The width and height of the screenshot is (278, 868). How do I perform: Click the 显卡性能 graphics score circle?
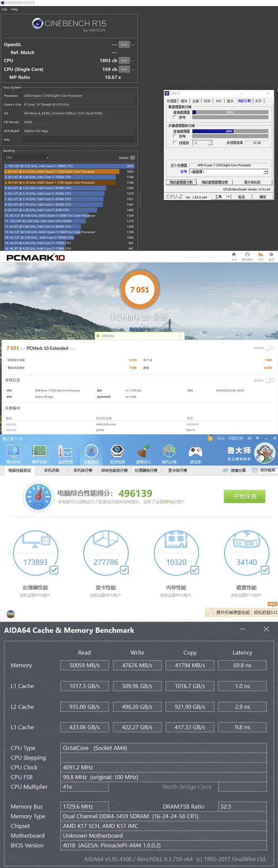tap(106, 553)
